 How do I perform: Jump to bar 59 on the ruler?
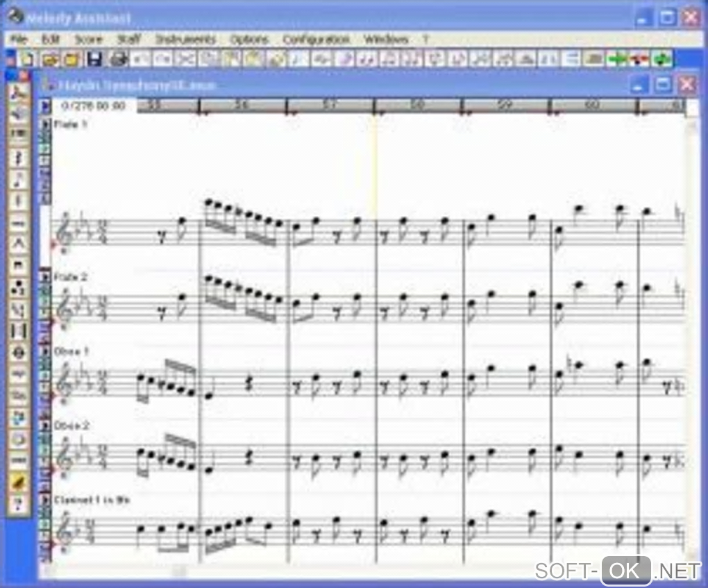(x=505, y=106)
